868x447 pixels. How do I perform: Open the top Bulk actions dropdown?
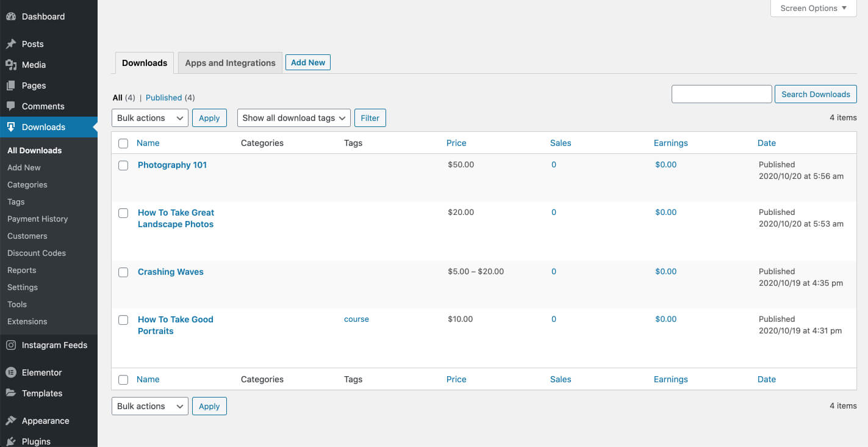[150, 118]
